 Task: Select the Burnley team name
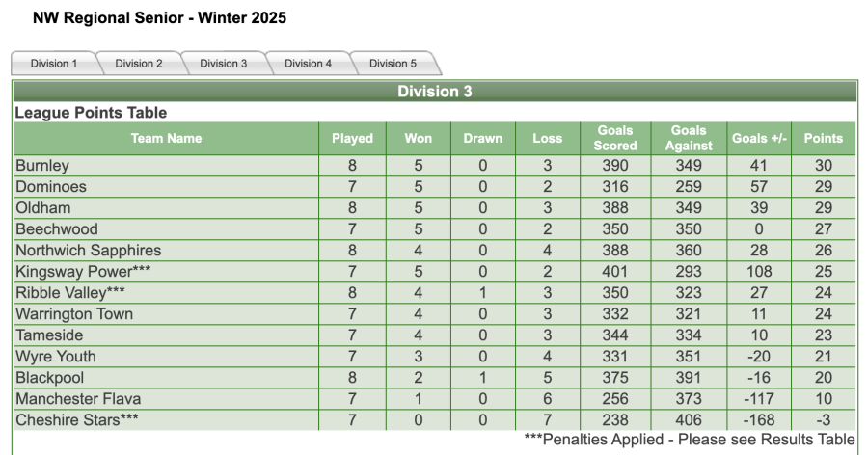42,166
